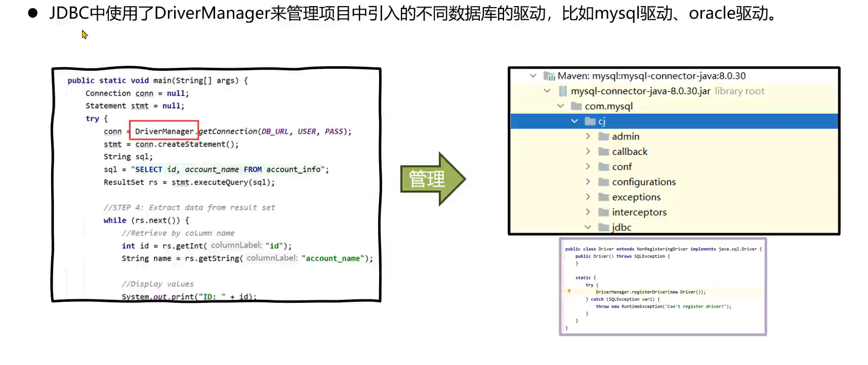Click 'DriverManager' in the getConnection code line
Viewport: 868px width, 365px height.
click(x=164, y=131)
